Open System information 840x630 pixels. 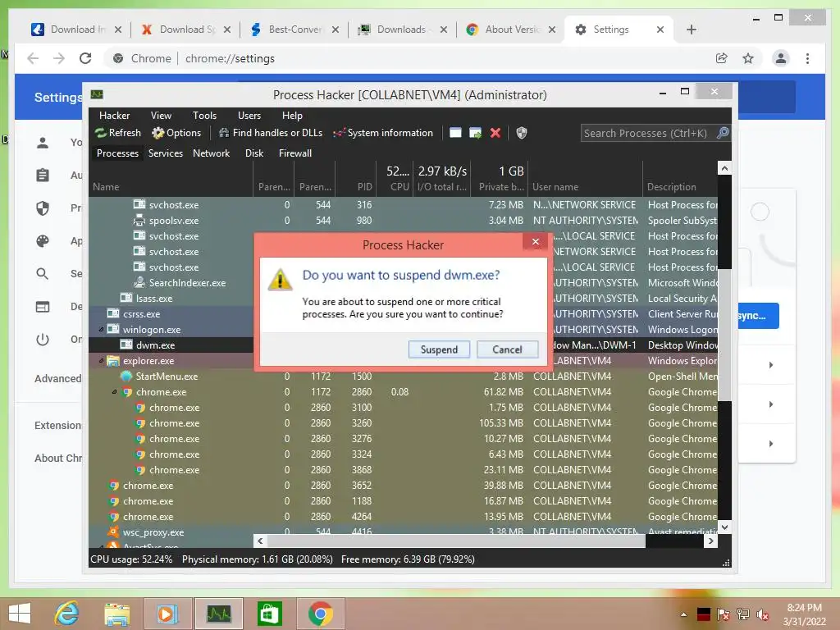point(383,133)
